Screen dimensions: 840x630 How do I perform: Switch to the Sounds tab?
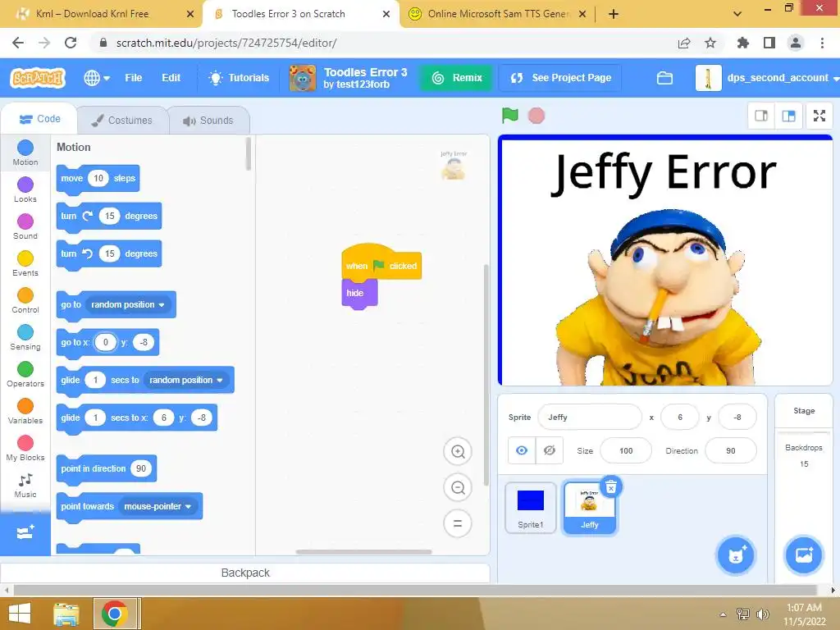(208, 120)
